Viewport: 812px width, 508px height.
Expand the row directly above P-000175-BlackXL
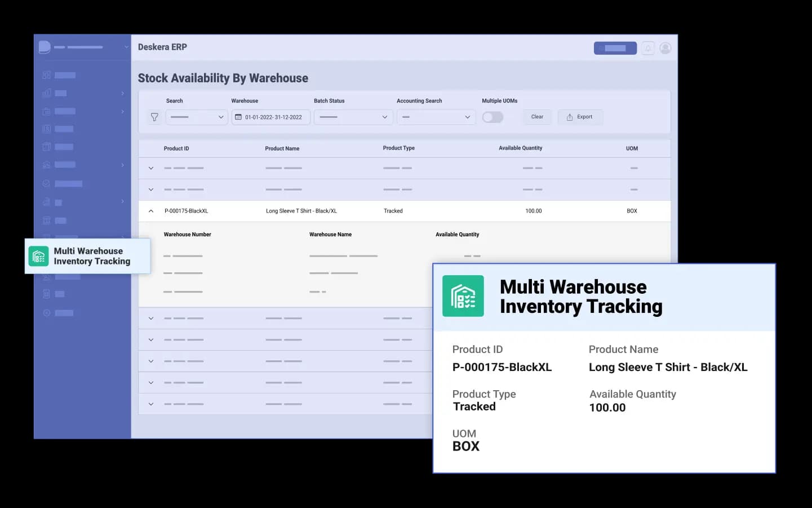coord(151,189)
